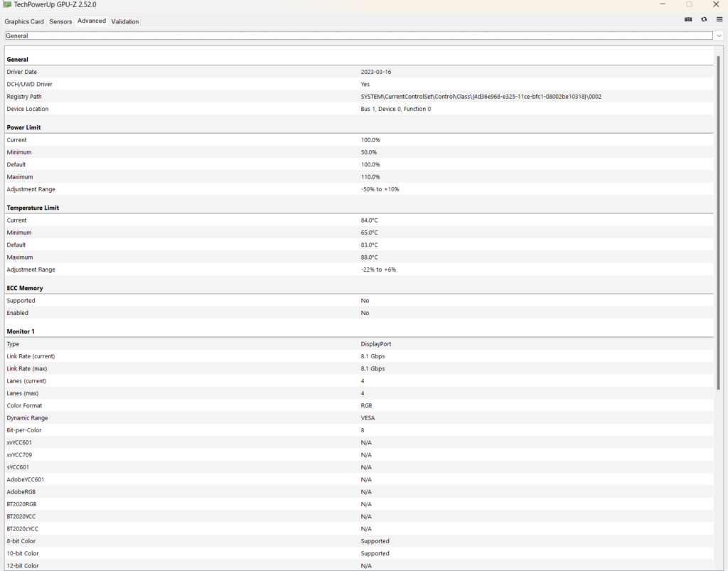The height and width of the screenshot is (571, 728).
Task: Click the BT2020YCC row label
Action: [21, 516]
